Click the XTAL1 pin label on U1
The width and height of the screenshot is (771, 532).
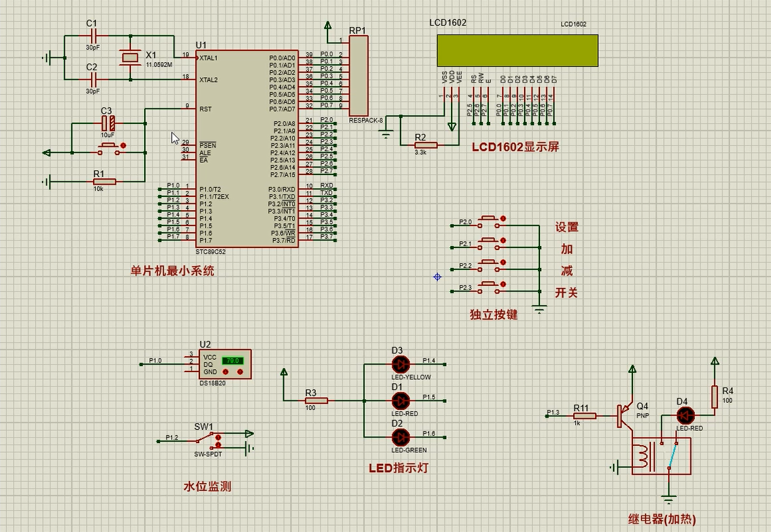[x=208, y=58]
